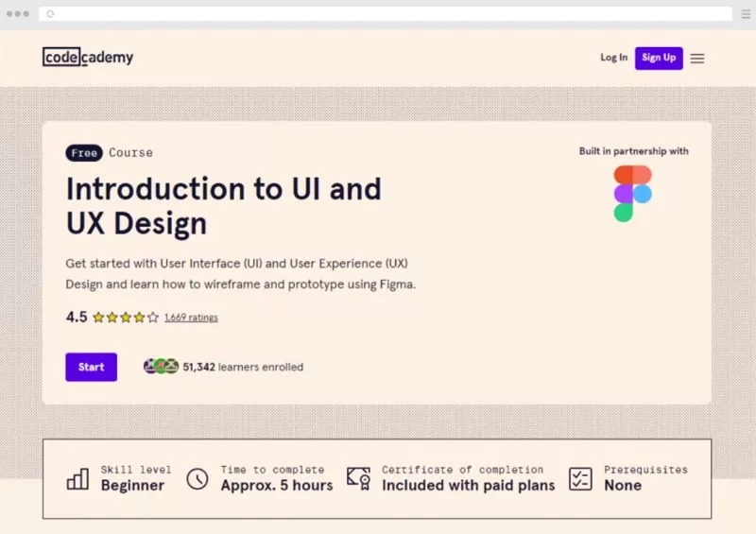Click the course description paragraph
Viewport: 756px width, 534px height.
[x=241, y=274]
